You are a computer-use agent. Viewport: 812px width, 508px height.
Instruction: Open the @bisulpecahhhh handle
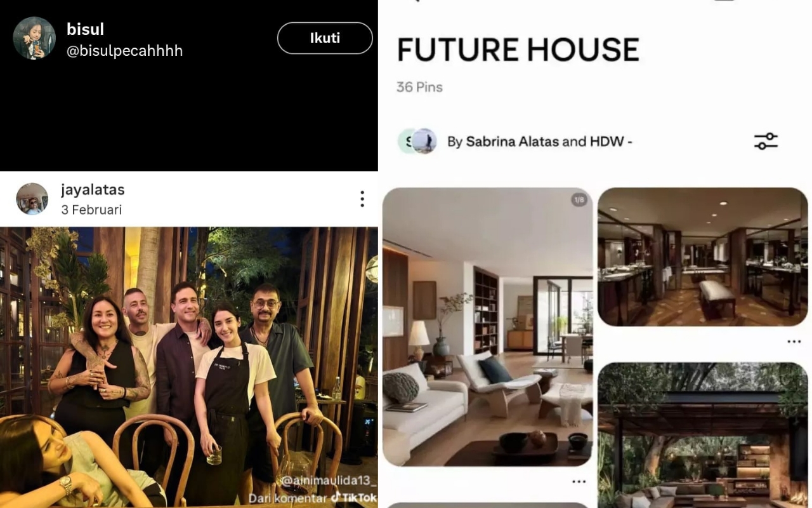(124, 51)
